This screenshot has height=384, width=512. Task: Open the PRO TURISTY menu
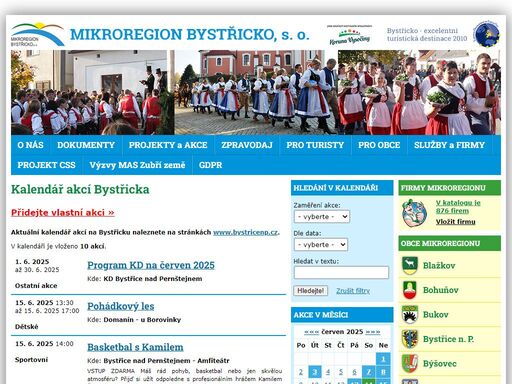coord(315,145)
